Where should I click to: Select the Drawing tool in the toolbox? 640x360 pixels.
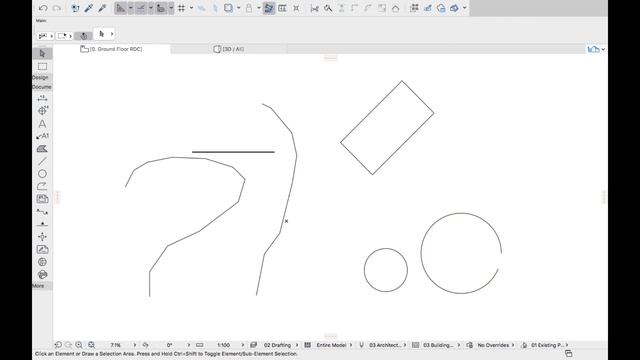(42, 199)
